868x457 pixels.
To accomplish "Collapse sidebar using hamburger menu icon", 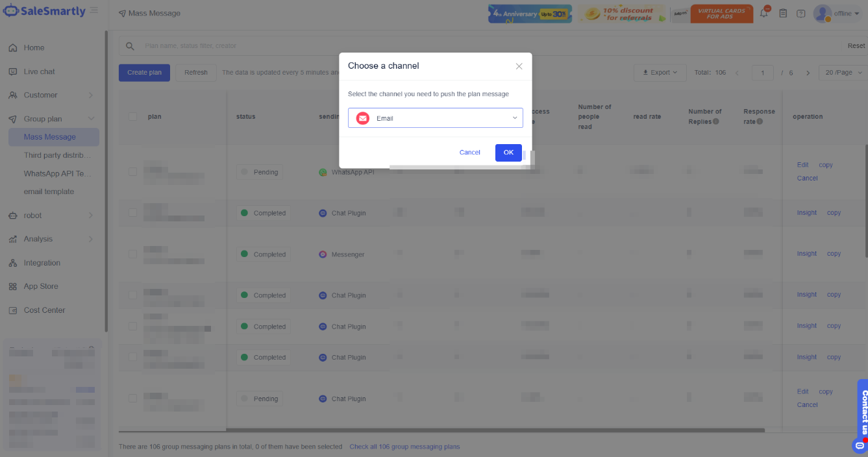I will coord(94,10).
